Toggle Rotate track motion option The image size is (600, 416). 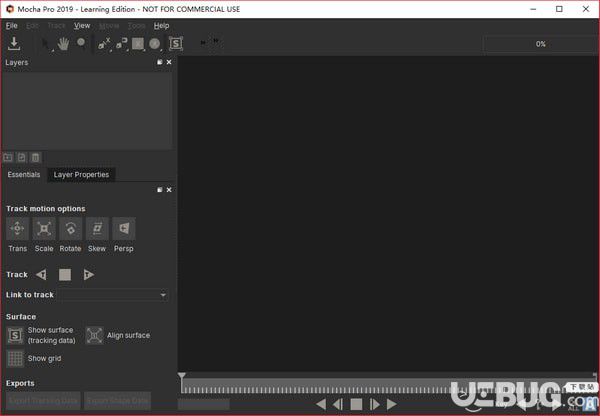70,228
